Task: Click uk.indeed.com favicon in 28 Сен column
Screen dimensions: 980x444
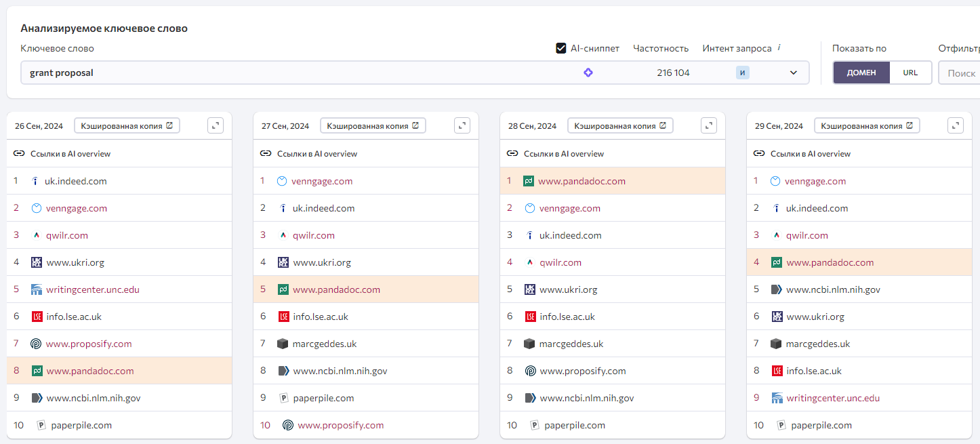Action: pos(530,235)
